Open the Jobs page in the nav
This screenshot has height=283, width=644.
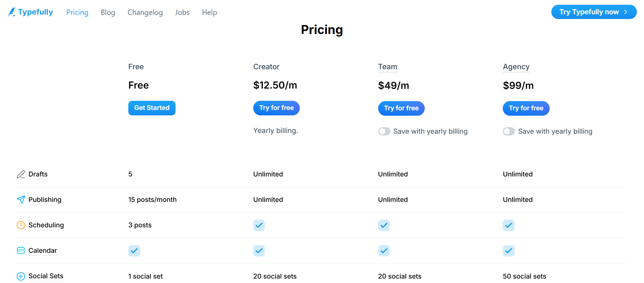(182, 12)
